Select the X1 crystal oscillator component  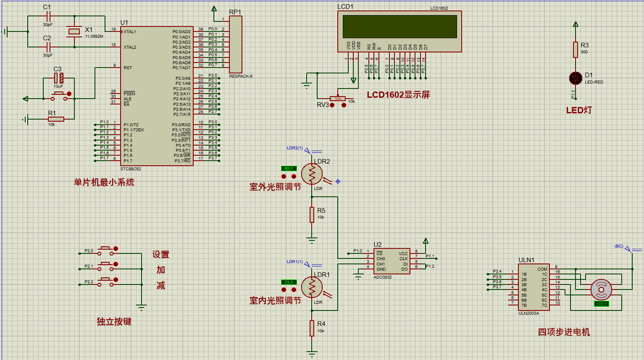point(74,32)
